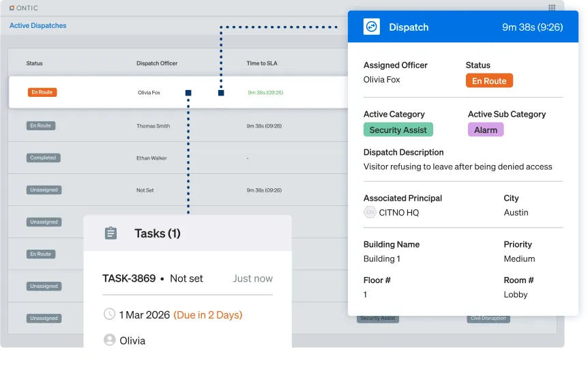
Task: Click the dispatch description about visitor refusing to leave
Action: [458, 166]
